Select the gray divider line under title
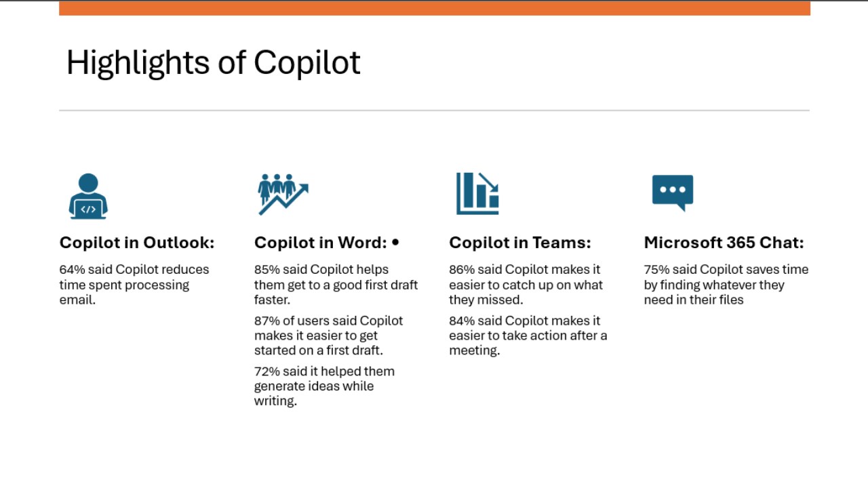Image resolution: width=868 pixels, height=488 pixels. point(435,110)
